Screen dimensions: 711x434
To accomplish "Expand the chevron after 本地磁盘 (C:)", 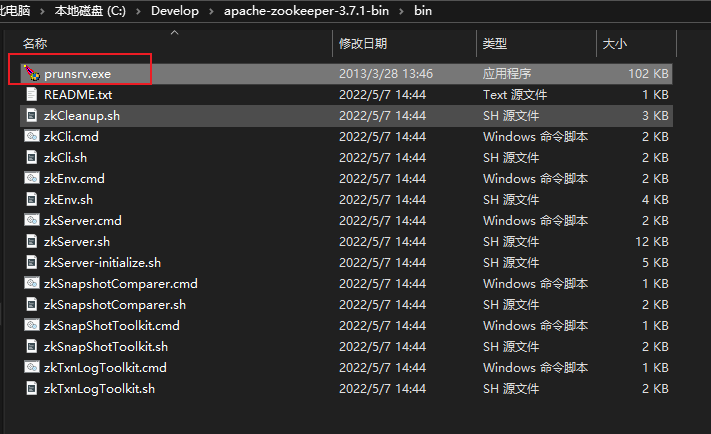I will [139, 11].
